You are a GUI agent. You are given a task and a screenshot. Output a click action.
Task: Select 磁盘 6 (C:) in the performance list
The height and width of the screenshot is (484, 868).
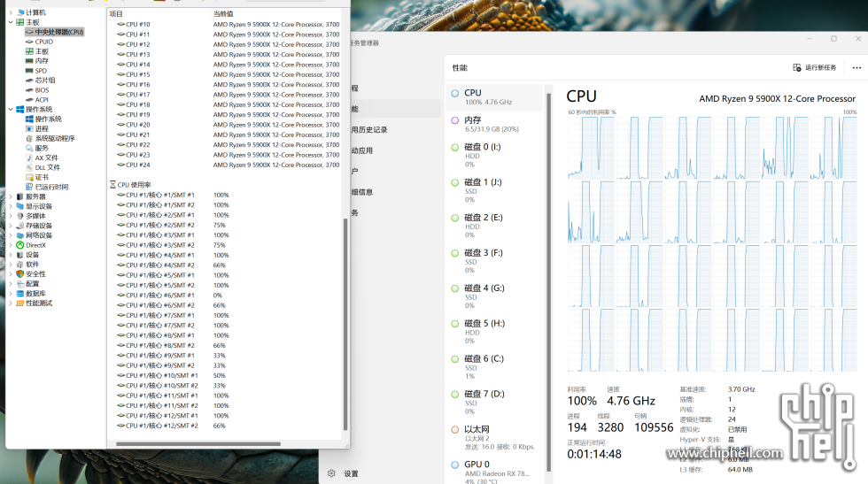(x=494, y=368)
